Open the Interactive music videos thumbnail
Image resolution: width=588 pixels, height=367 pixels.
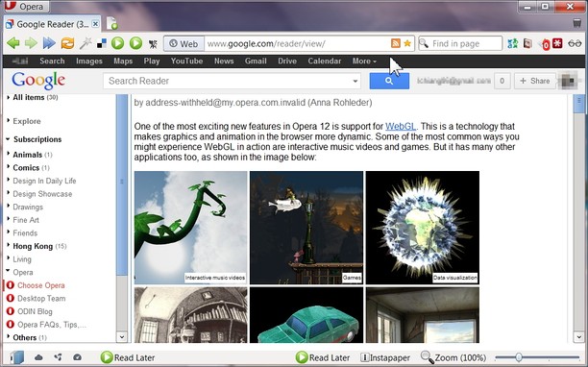tap(190, 228)
